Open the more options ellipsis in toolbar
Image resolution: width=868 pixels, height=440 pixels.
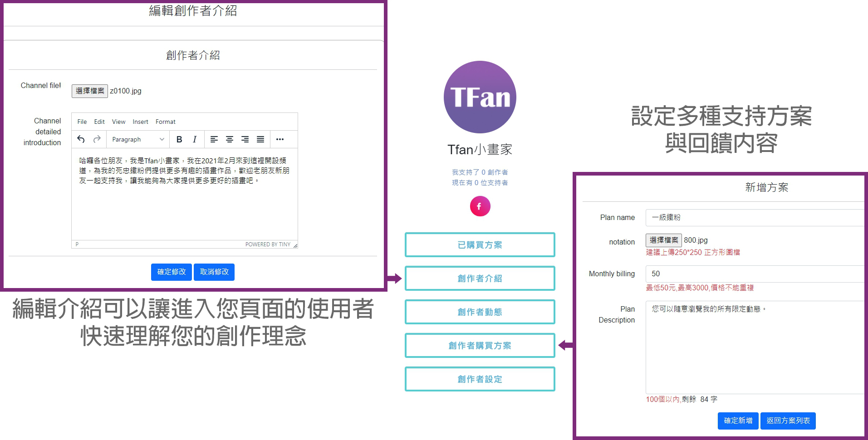tap(280, 139)
